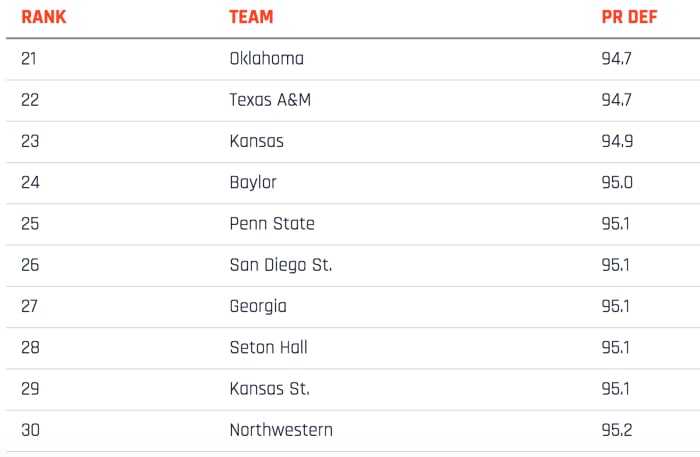Select rank number 30
700x457 pixels.
tap(30, 430)
